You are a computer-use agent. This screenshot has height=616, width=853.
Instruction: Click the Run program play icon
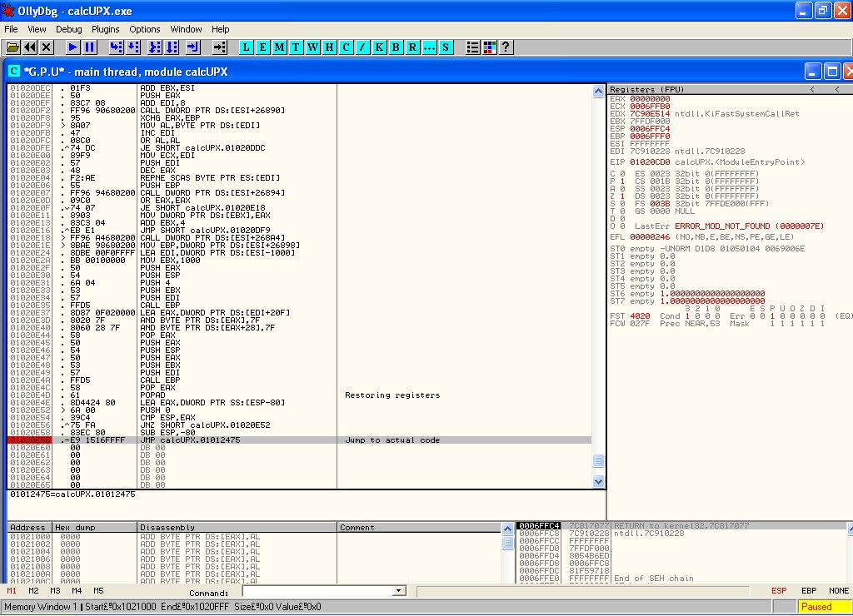point(72,47)
